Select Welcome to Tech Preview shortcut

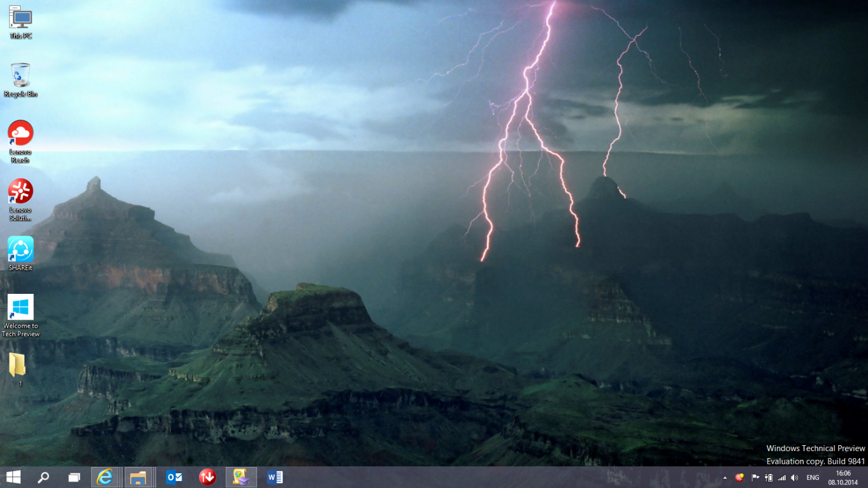21,316
